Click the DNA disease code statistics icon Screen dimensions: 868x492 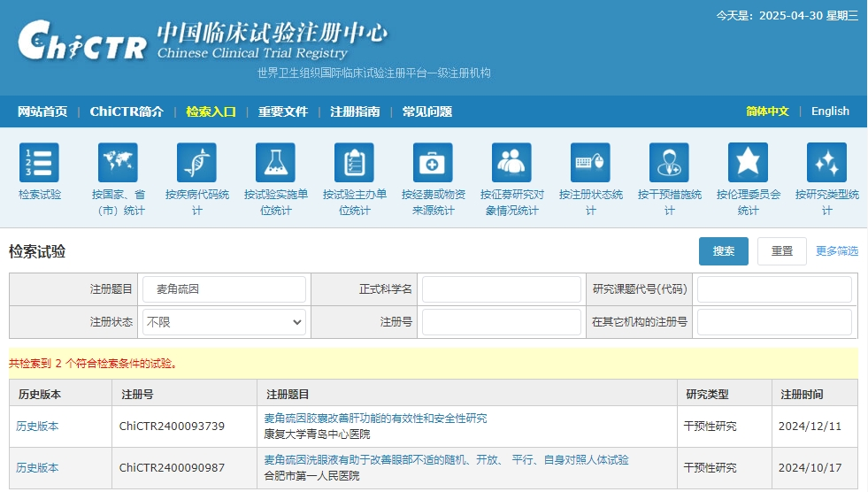pos(196,163)
